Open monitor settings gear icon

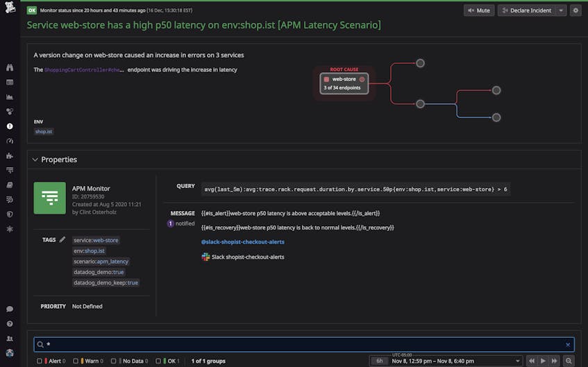click(x=576, y=10)
